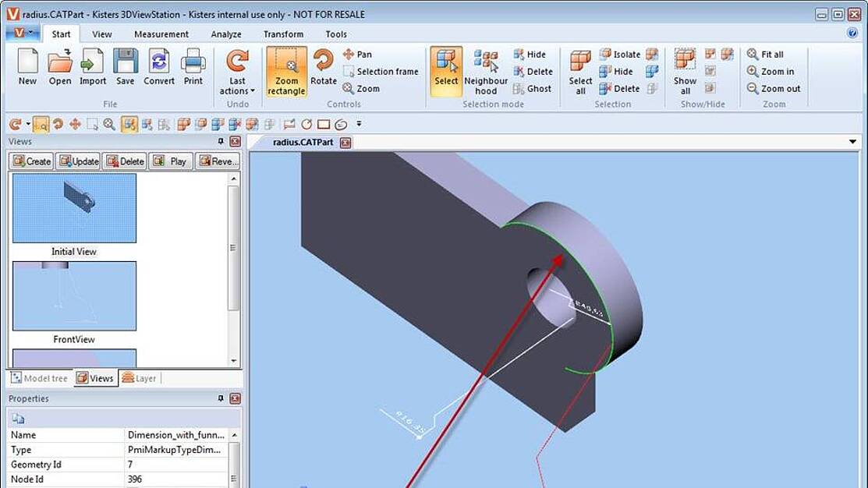Open the help icon at ribbon top right
The width and height of the screenshot is (868, 488).
click(x=852, y=33)
